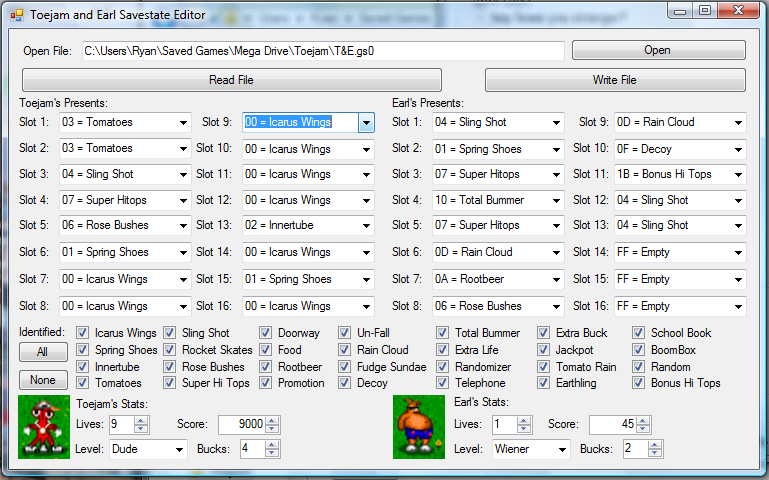Uncheck the Tomatoes identified checkbox

[82, 383]
